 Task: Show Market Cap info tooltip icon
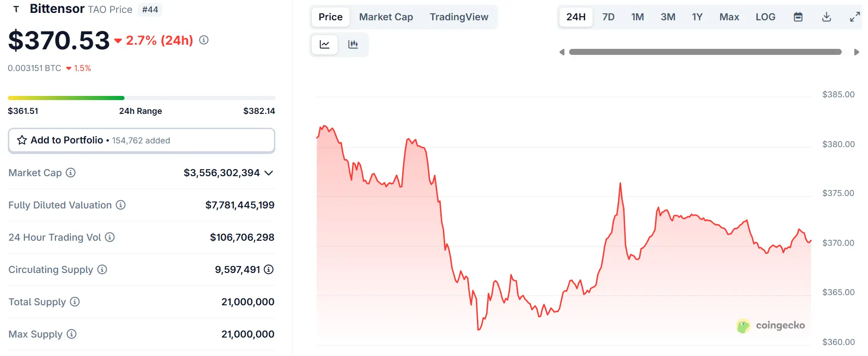coord(71,172)
